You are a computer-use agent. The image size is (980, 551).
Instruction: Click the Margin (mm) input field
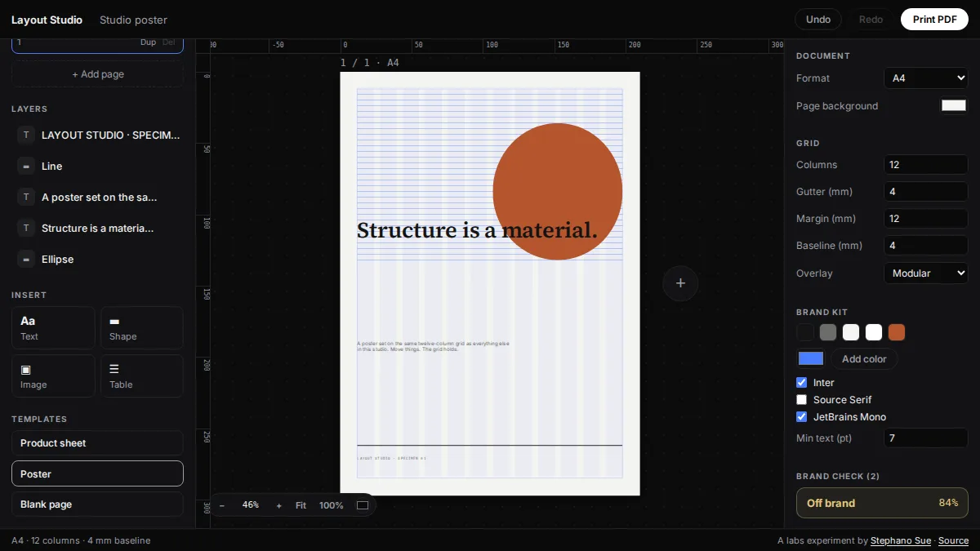(x=926, y=219)
